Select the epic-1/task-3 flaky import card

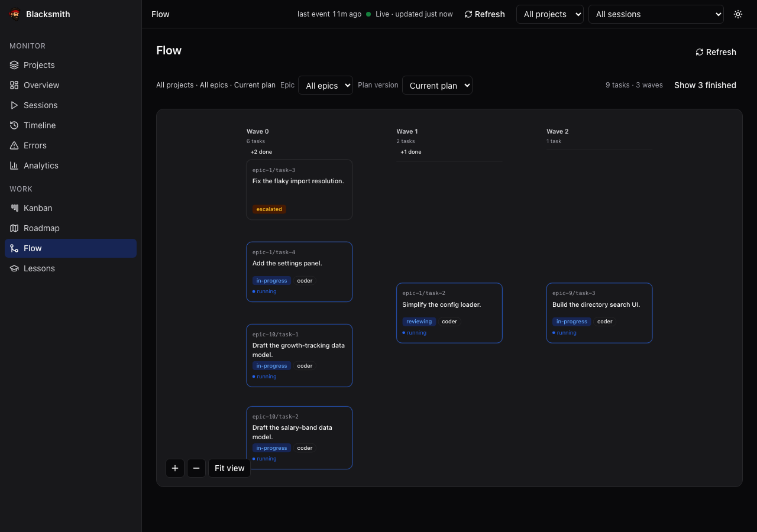click(x=299, y=189)
